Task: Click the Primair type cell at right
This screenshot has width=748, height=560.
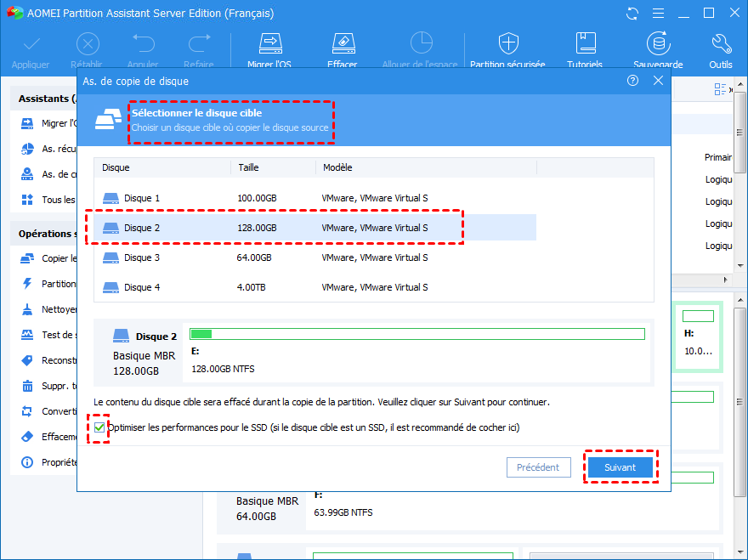Action: pyautogui.click(x=718, y=157)
